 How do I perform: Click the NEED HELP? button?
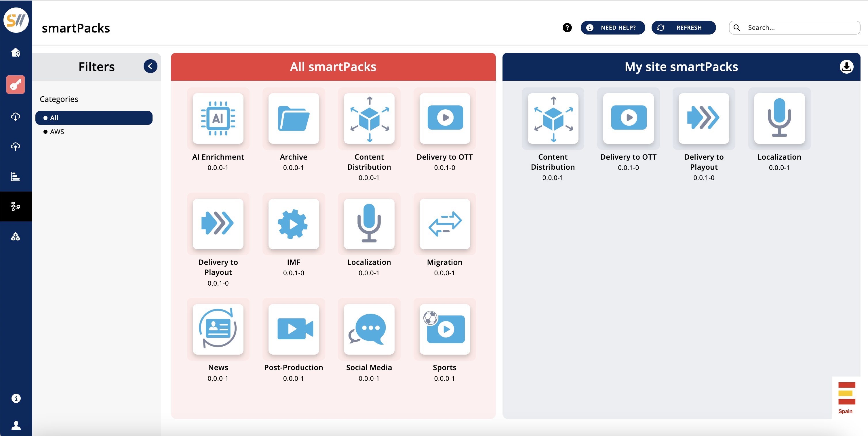(x=613, y=28)
